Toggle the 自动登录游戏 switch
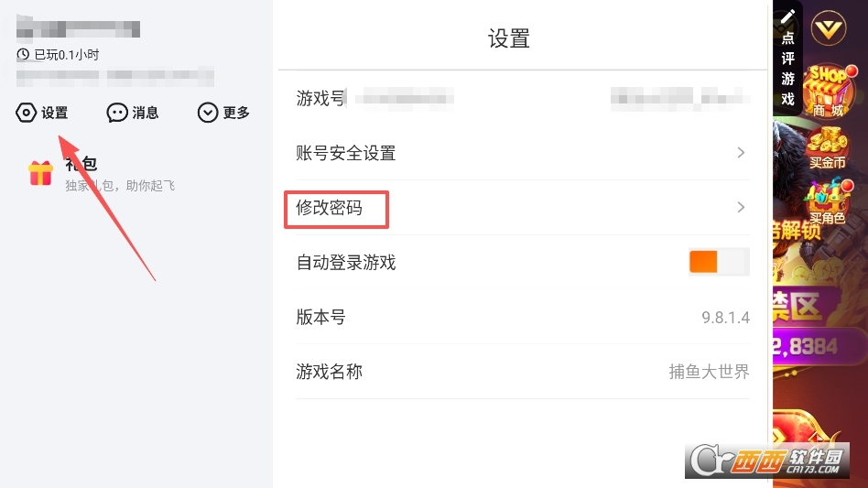This screenshot has height=488, width=868. pyautogui.click(x=719, y=262)
